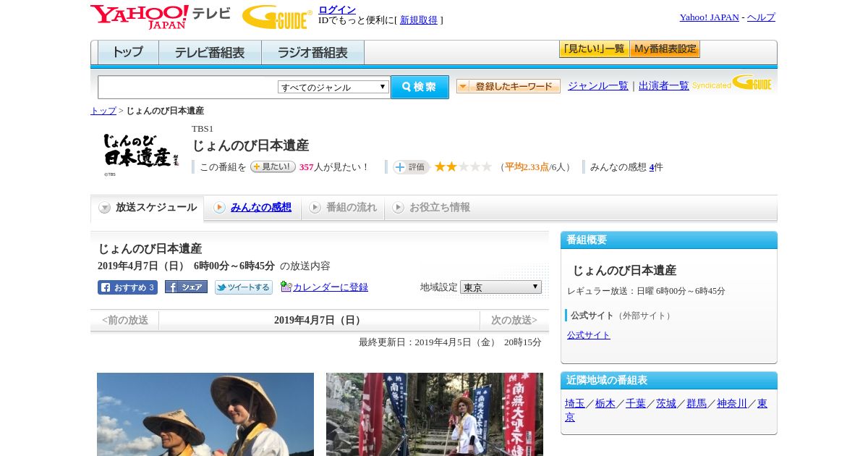Click the photo of two pilgrims in hats

tap(205, 414)
